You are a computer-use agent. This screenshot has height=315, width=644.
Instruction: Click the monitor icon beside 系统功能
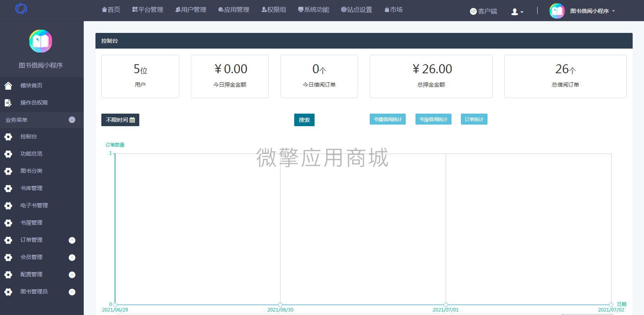coord(301,9)
